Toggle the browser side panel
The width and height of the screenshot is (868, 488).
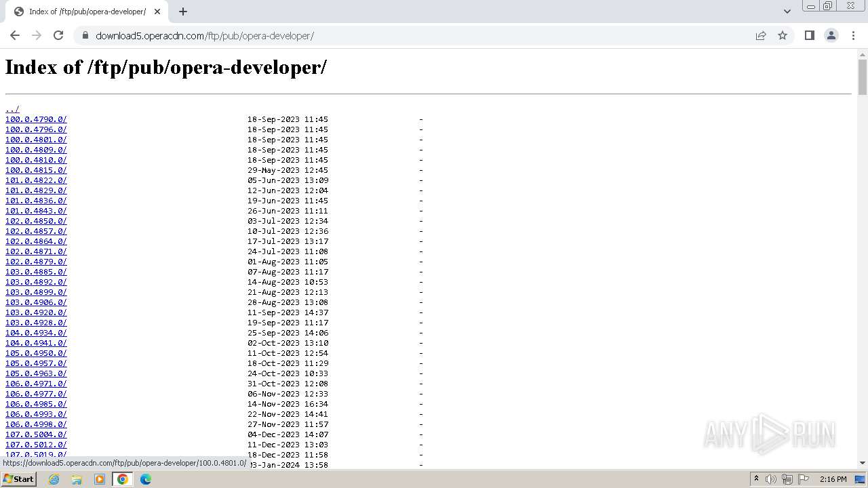(809, 35)
